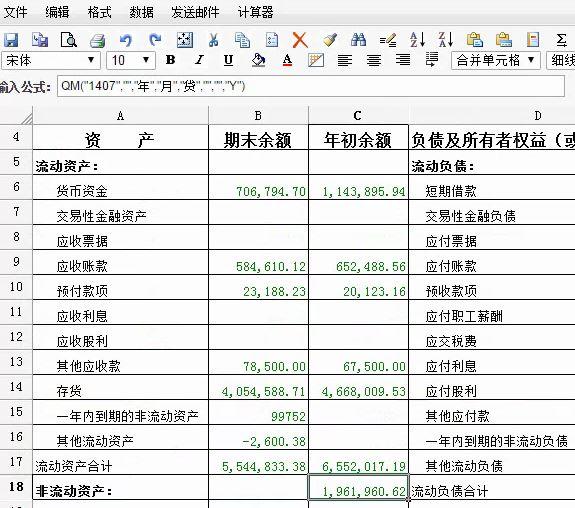Toggle Italic formatting
This screenshot has height=508, width=575.
pos(199,60)
